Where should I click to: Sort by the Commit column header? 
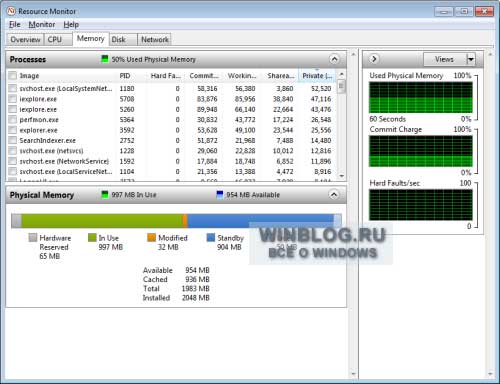(204, 76)
